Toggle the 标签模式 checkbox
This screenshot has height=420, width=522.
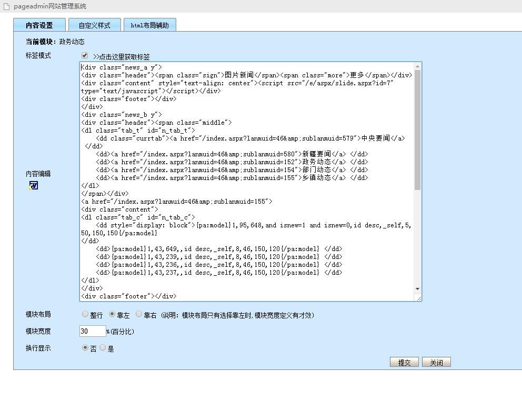click(85, 56)
